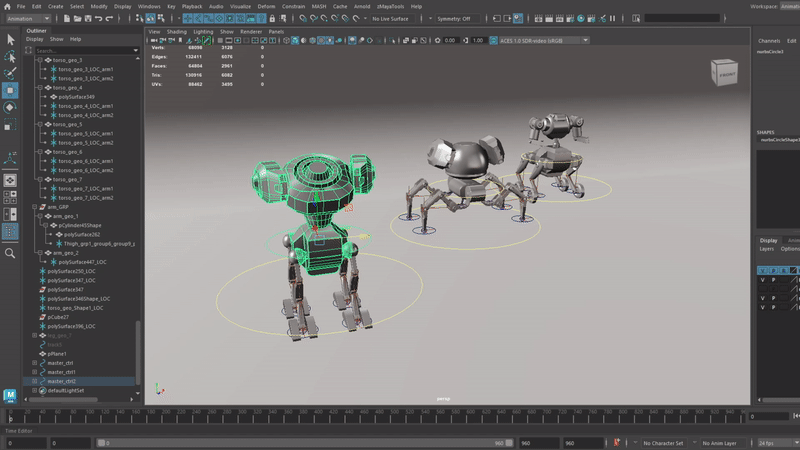Activate the Paint selection tool
The image size is (800, 450).
10,73
